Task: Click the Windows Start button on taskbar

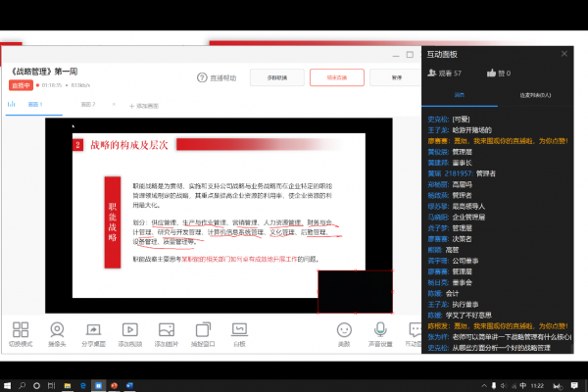Action: pos(9,384)
